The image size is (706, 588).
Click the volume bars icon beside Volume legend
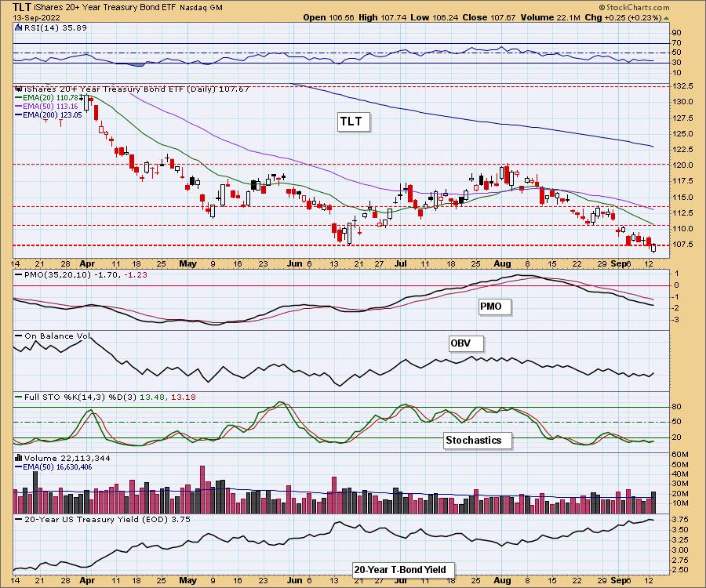click(19, 458)
